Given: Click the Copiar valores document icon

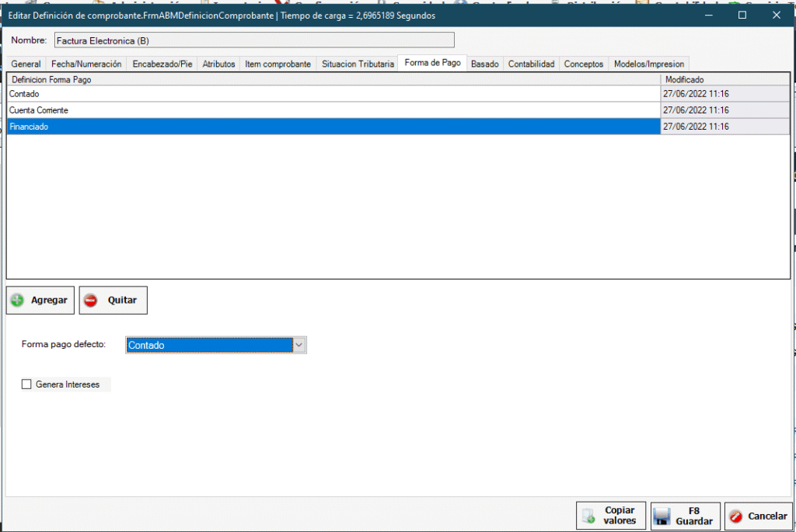Looking at the screenshot, I should [x=588, y=516].
